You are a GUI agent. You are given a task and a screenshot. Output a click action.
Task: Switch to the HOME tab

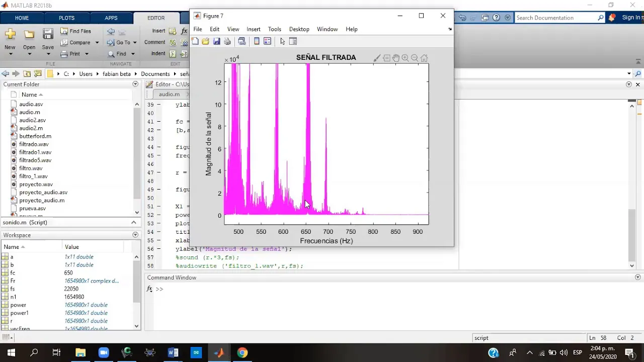pos(22,18)
